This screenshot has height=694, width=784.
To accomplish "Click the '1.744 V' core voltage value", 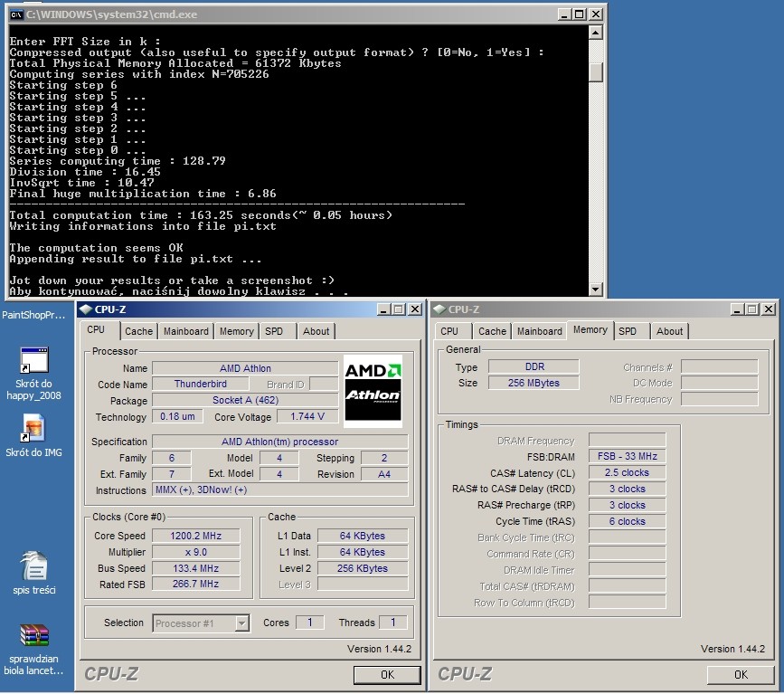I will [x=307, y=416].
